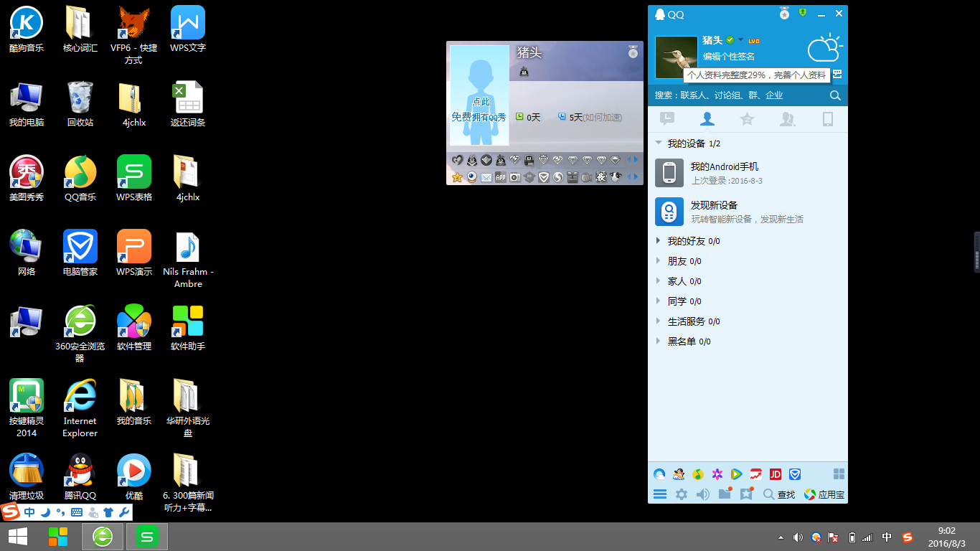Open the QQ main menu button
980x551 pixels.
660,494
